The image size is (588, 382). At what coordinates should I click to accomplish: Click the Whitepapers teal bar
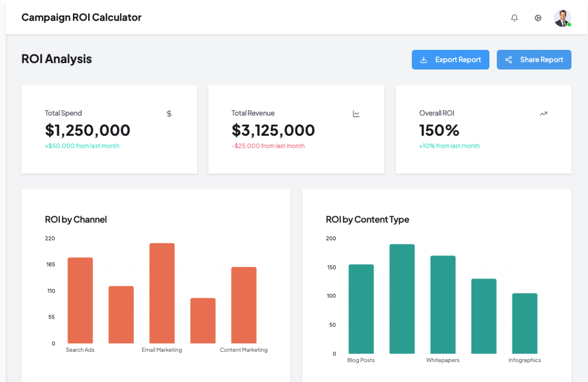443,305
